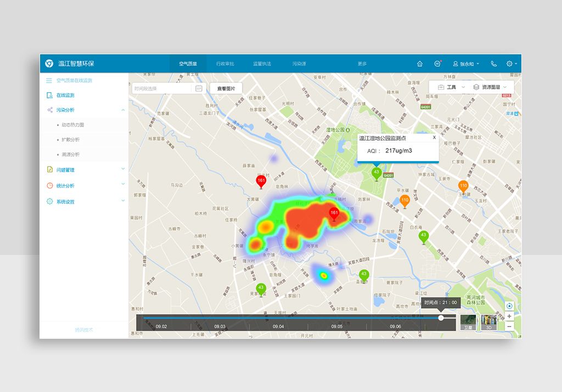Click the 时间点 : 21 : 00 tooltip
The width and height of the screenshot is (562, 392).
(441, 303)
